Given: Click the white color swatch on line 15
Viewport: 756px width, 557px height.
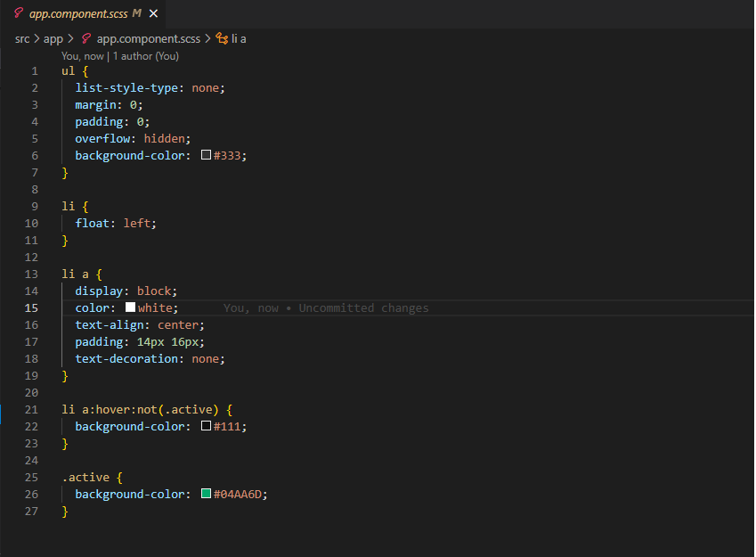Looking at the screenshot, I should click(130, 307).
